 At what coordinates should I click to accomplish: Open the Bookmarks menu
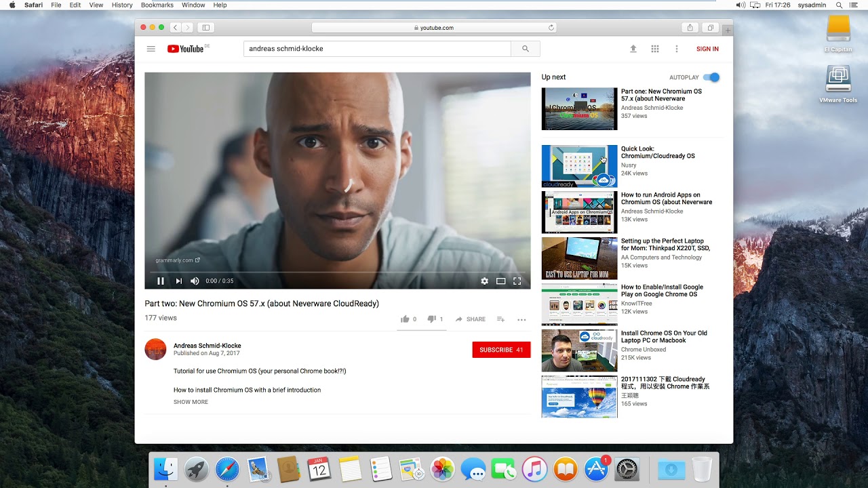pos(157,5)
